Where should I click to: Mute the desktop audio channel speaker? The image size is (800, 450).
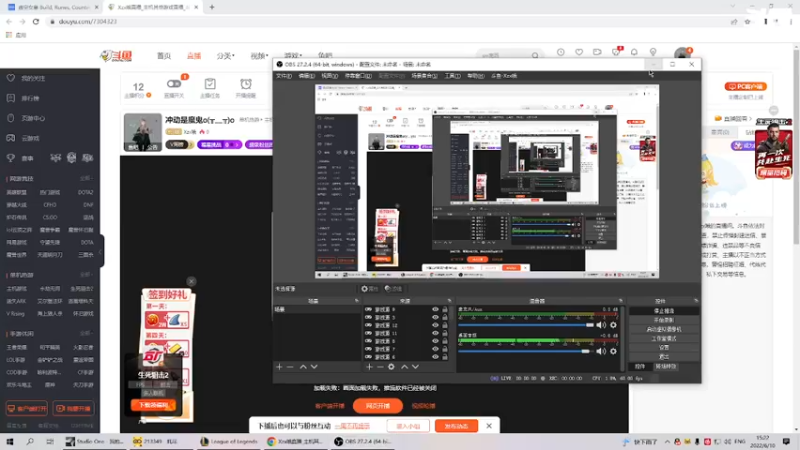click(x=602, y=351)
